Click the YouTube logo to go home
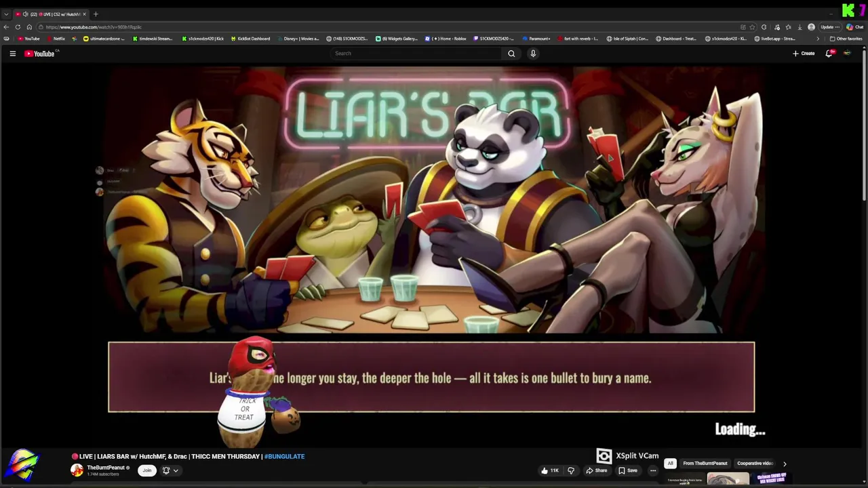The height and width of the screenshot is (488, 868). (x=39, y=54)
